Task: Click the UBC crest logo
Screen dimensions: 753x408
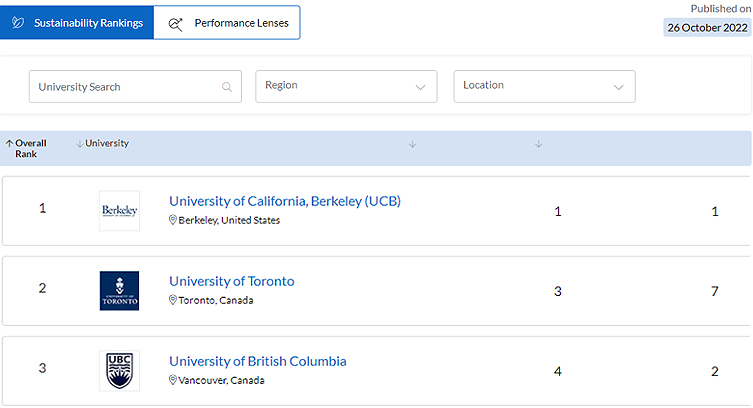Action: pos(119,370)
